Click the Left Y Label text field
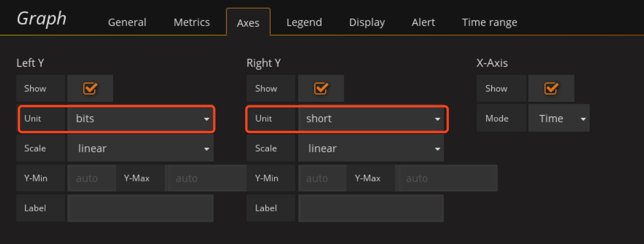Screen dimensions: 644x244 click(140, 208)
